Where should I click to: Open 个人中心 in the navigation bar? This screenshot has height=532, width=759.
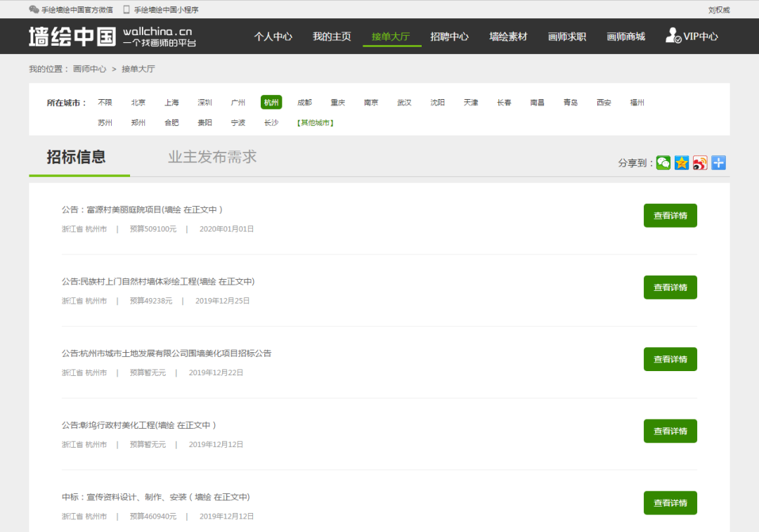click(273, 37)
